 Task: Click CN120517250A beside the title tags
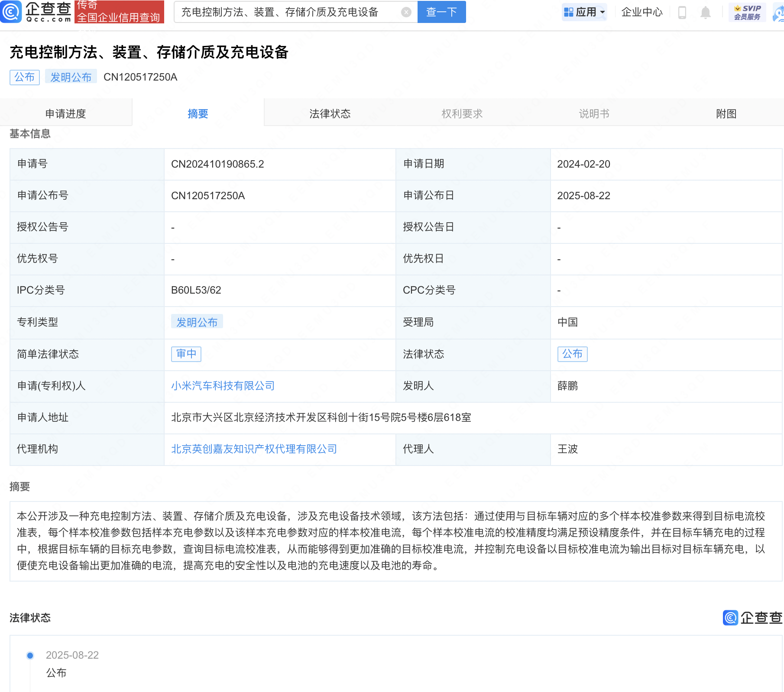click(140, 77)
